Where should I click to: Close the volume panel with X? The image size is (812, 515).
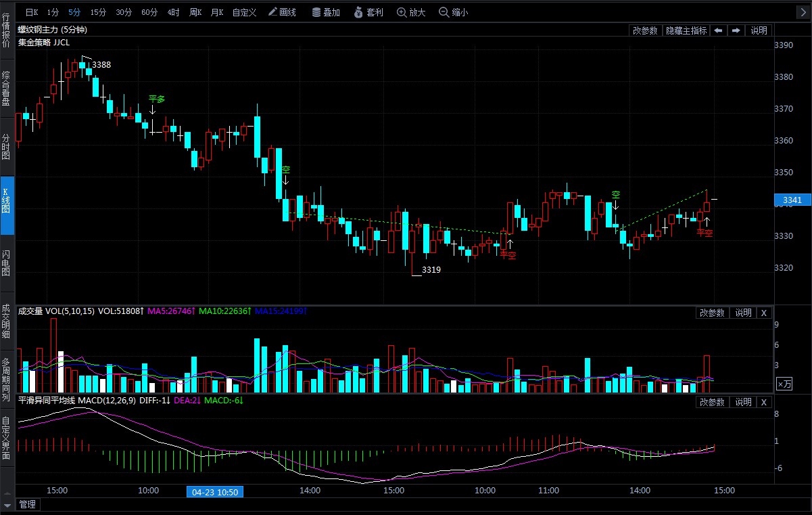pos(763,313)
